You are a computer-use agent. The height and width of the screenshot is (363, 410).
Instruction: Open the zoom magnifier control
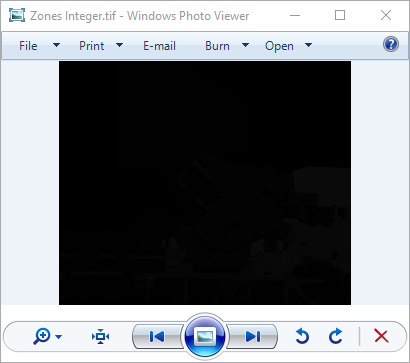click(41, 336)
